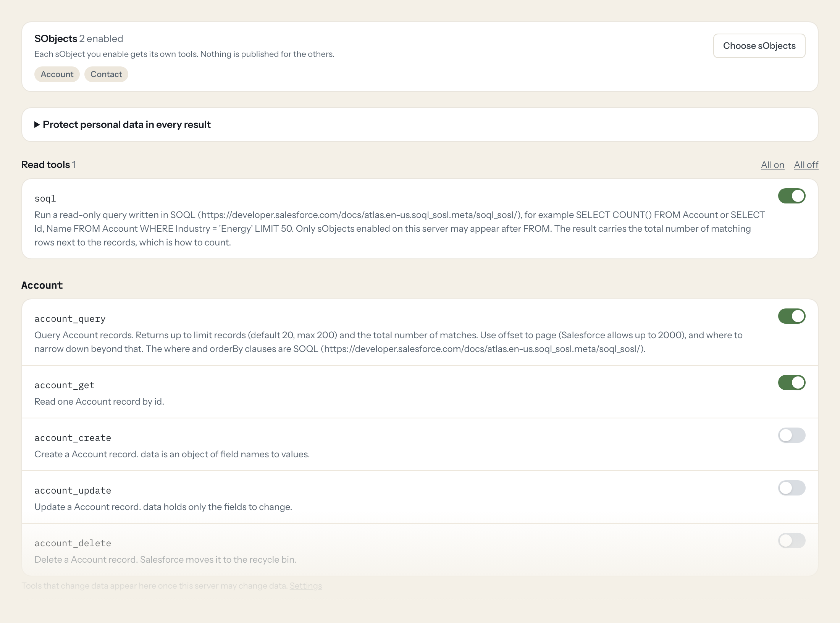
Task: Open the Choose sObjects button
Action: (759, 46)
